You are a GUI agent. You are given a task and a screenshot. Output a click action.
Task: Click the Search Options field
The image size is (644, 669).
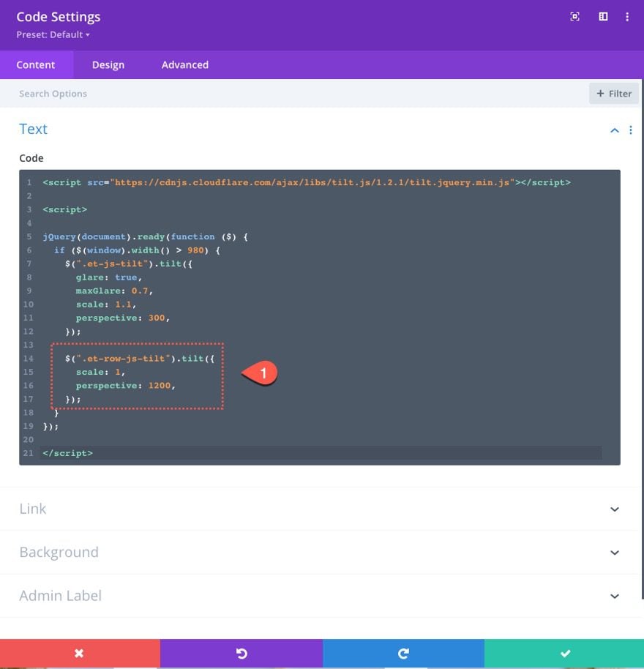[x=294, y=94]
